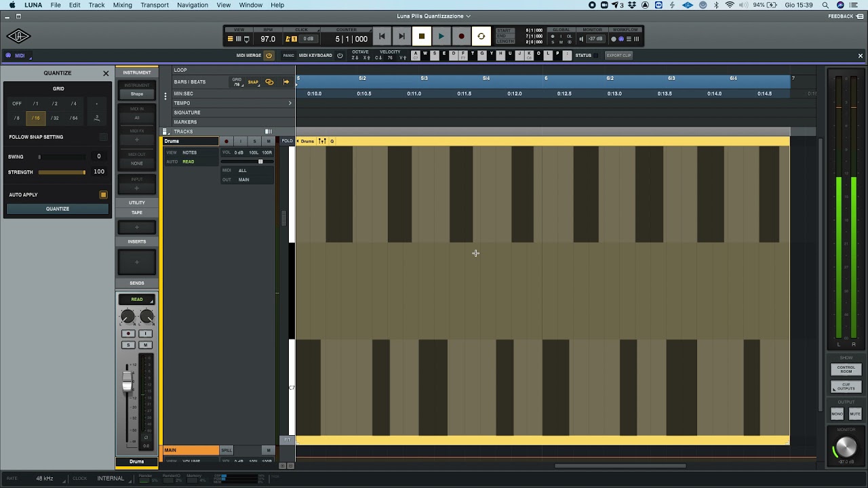868x488 pixels.
Task: Solo the Drums track in the header
Action: pos(254,141)
